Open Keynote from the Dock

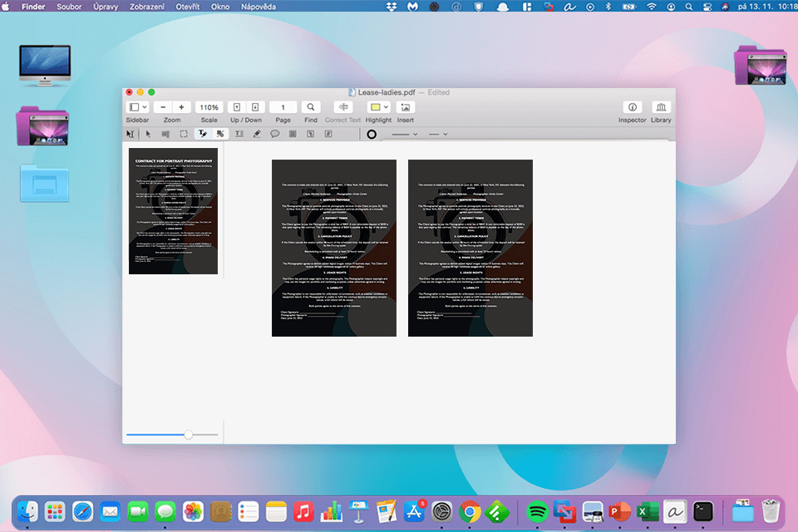359,512
